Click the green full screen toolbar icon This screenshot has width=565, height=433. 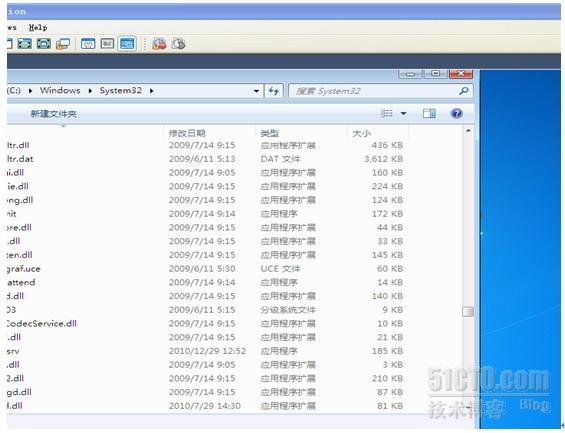(x=25, y=44)
